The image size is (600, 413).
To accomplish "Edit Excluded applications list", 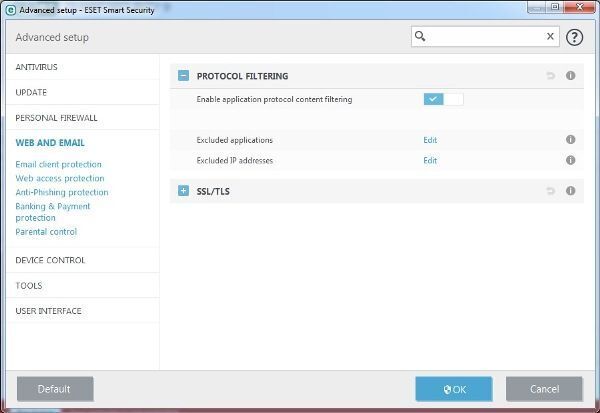I will (x=430, y=140).
